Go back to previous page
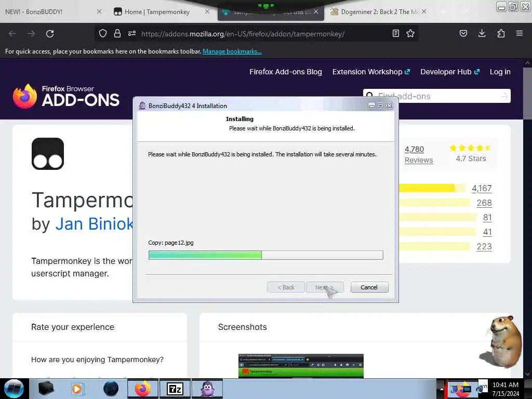This screenshot has height=399, width=532. click(x=12, y=34)
